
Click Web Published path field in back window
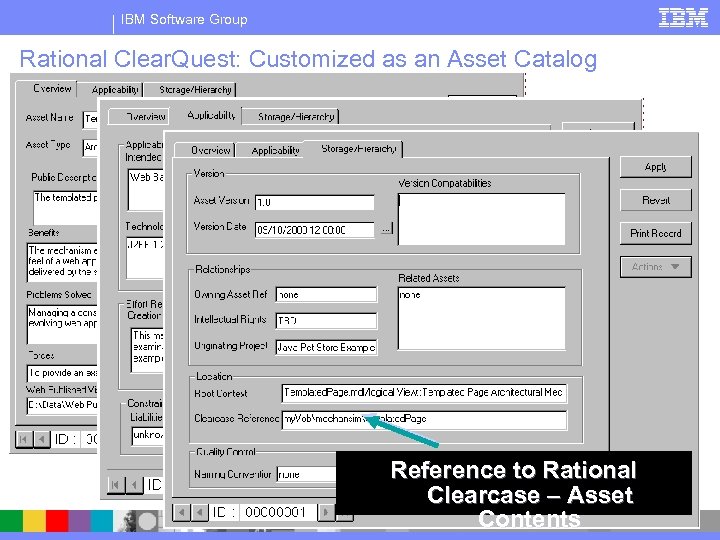click(62, 405)
